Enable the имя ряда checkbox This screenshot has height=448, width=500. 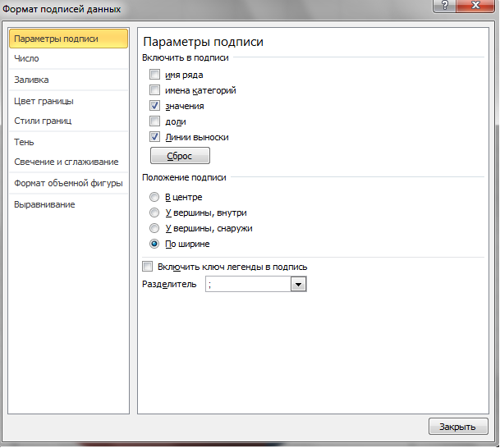(x=154, y=75)
